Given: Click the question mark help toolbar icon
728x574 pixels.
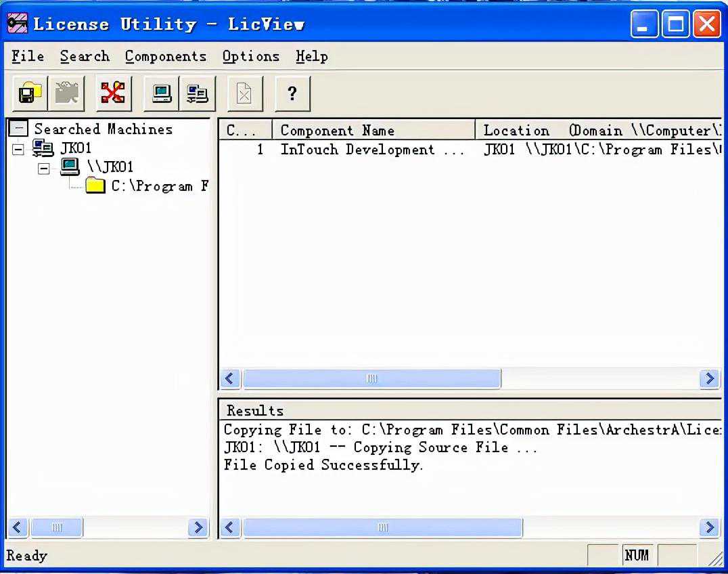Looking at the screenshot, I should [292, 93].
